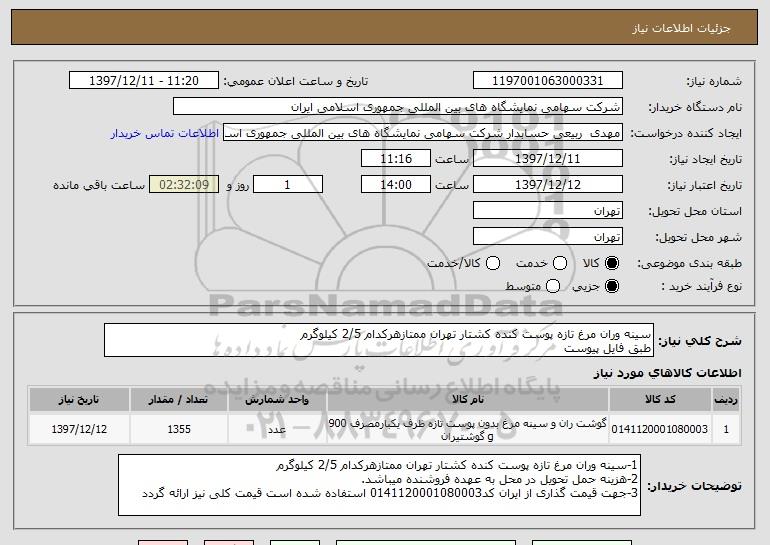Click the remaining days field showing 1
This screenshot has width=770, height=545.
(x=288, y=185)
